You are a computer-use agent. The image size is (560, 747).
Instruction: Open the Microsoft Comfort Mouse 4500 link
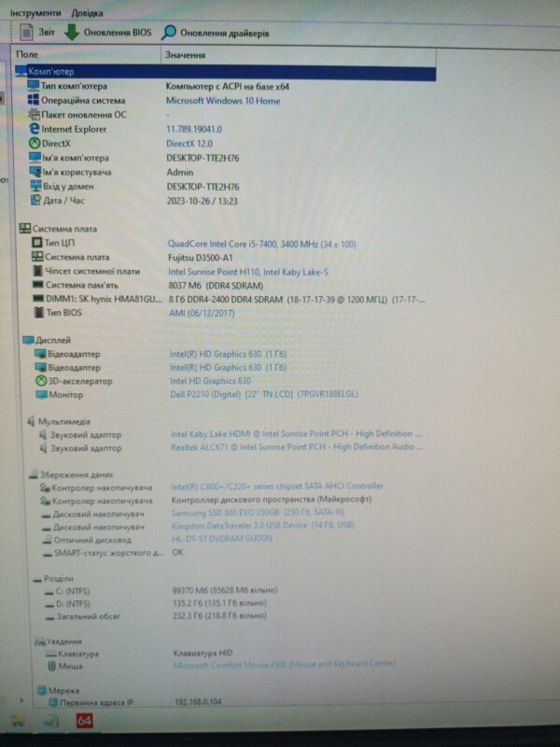285,664
